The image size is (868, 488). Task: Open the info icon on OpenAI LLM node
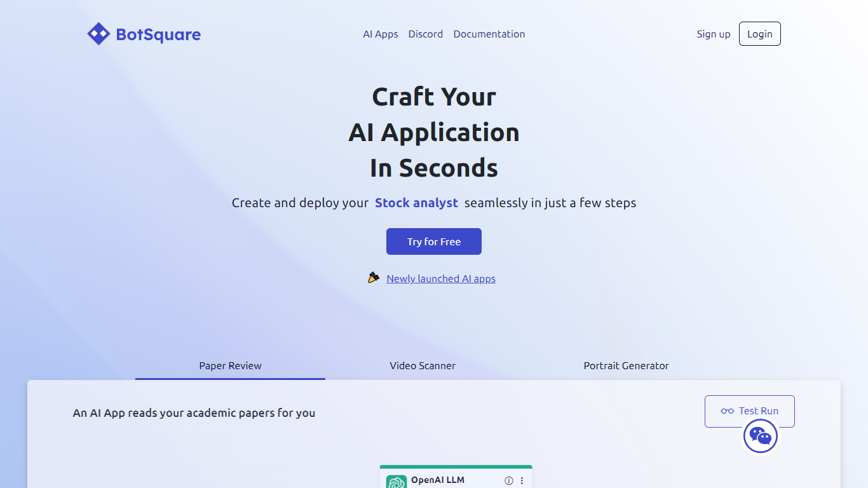508,481
